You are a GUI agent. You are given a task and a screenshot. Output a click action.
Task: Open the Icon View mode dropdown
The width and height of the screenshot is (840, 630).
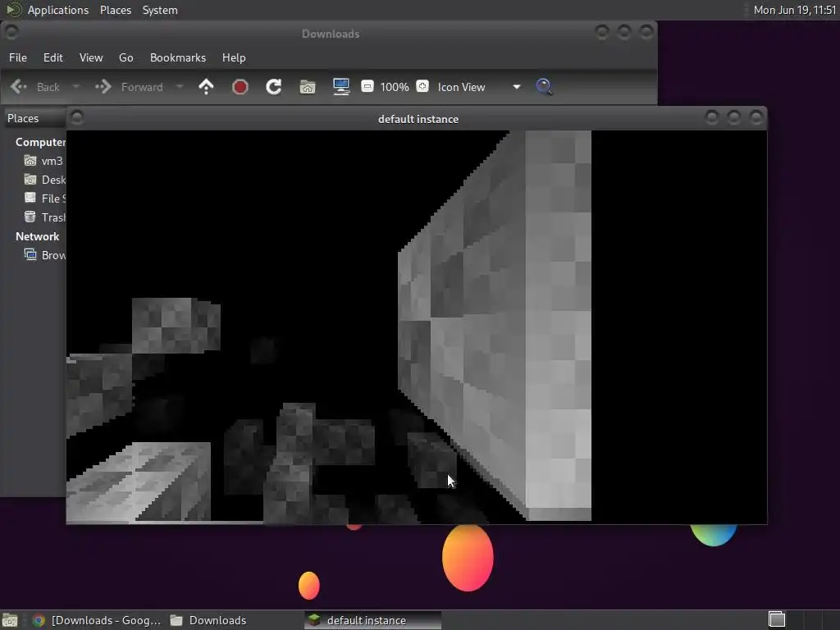click(478, 87)
